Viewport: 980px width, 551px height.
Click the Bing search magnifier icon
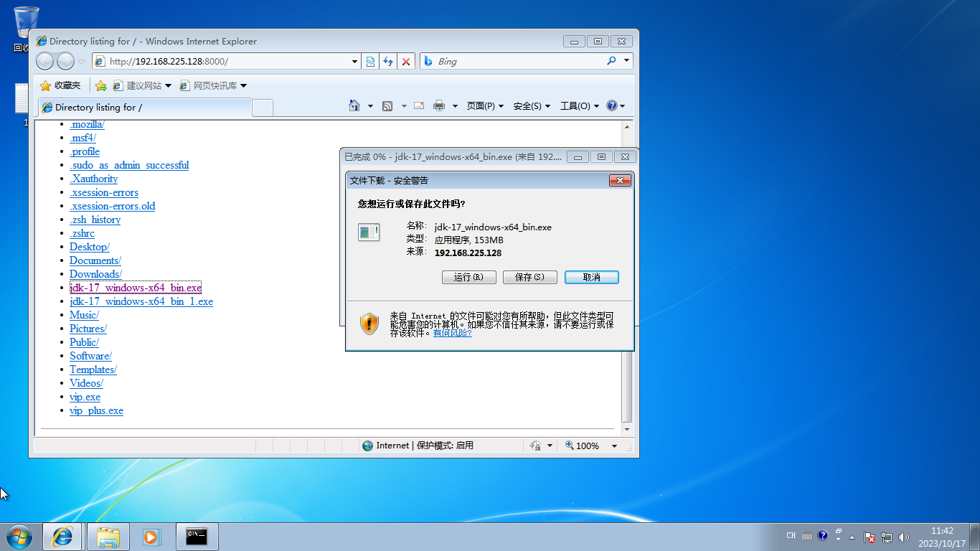[x=611, y=61]
